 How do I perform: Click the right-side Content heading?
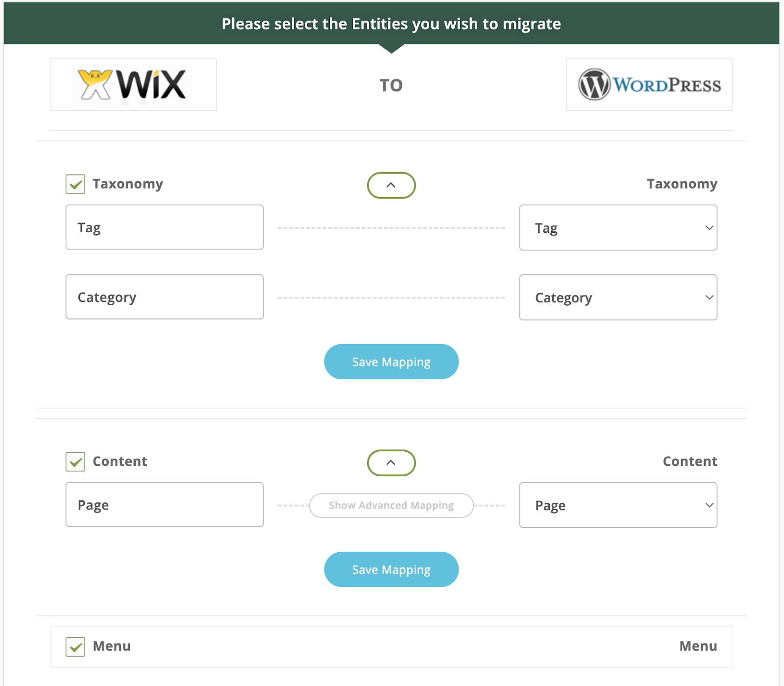click(689, 461)
